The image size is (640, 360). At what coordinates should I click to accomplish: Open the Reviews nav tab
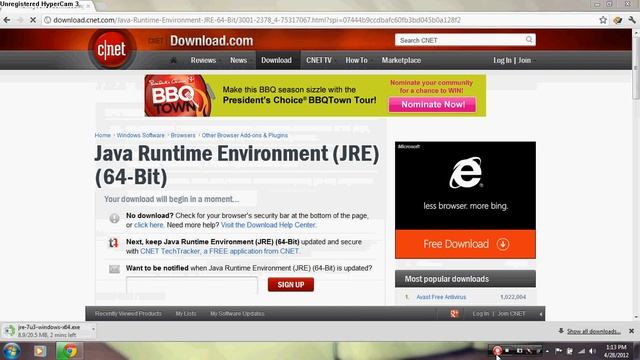coord(203,60)
